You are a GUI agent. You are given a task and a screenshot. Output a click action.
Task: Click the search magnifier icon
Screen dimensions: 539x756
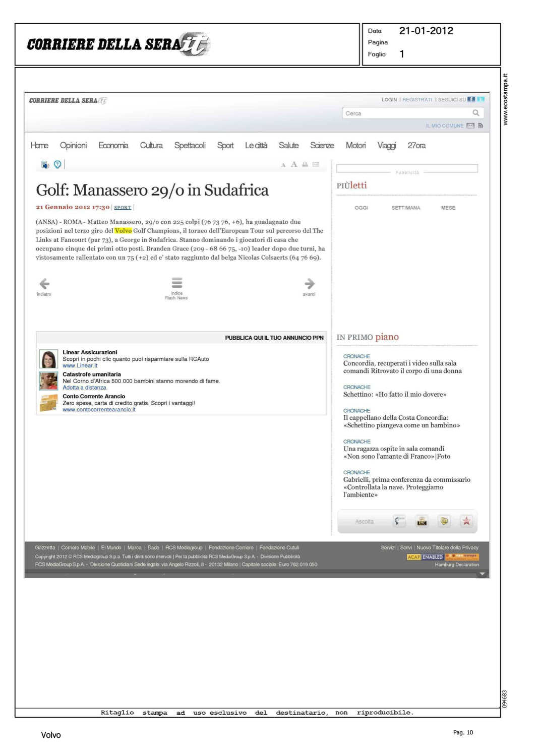[x=475, y=113]
